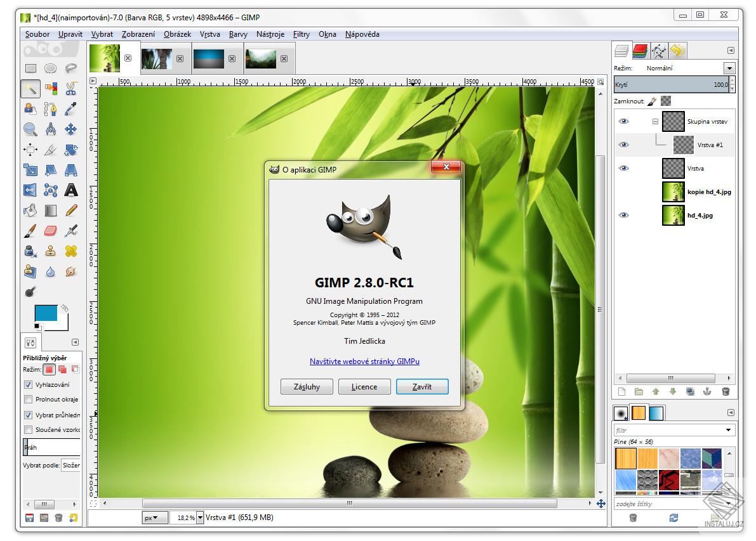The width and height of the screenshot is (756, 541).
Task: Choose the Select by Color tool
Action: pyautogui.click(x=51, y=89)
